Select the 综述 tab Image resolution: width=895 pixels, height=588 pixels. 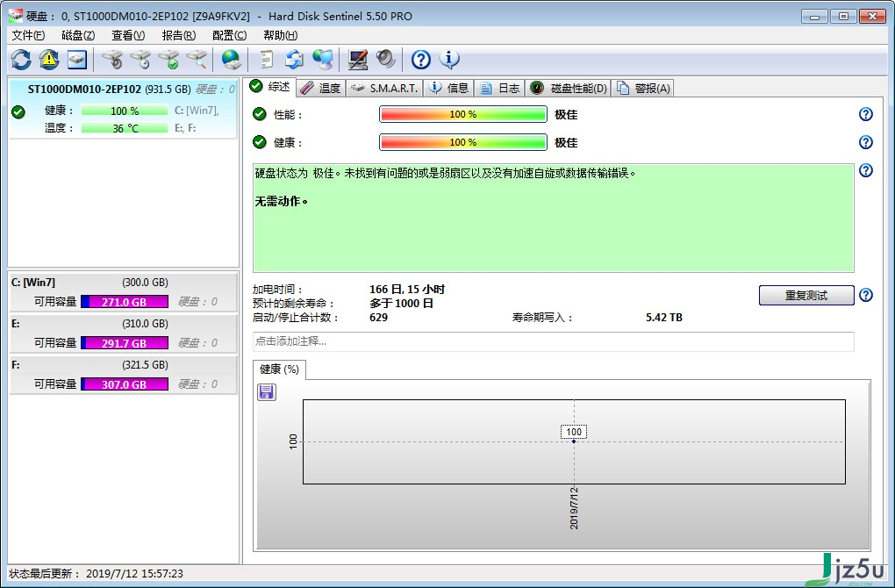coord(270,87)
